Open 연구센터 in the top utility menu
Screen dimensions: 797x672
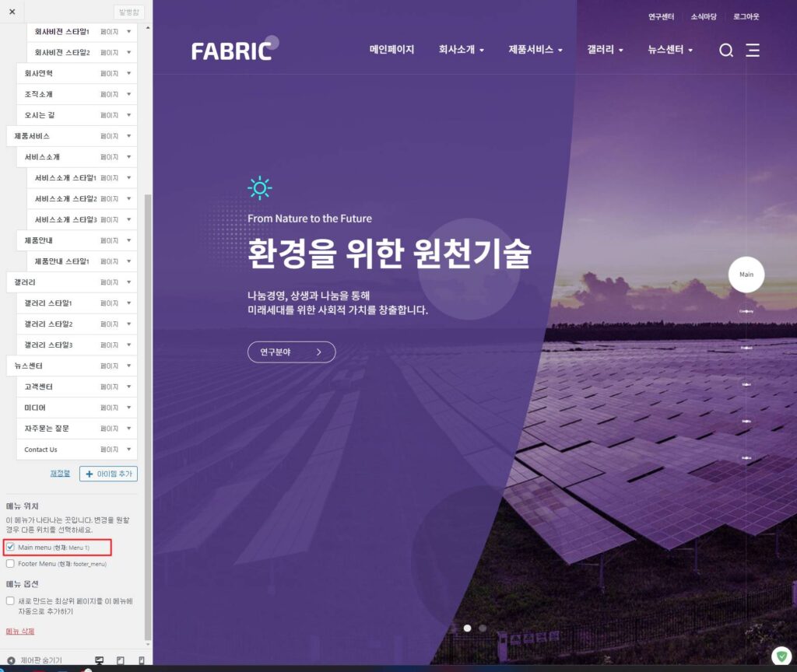point(661,16)
